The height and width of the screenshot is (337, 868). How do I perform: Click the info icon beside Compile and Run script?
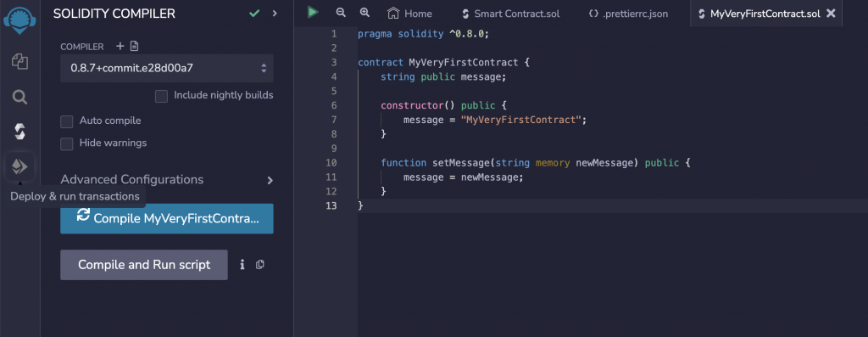coord(242,265)
